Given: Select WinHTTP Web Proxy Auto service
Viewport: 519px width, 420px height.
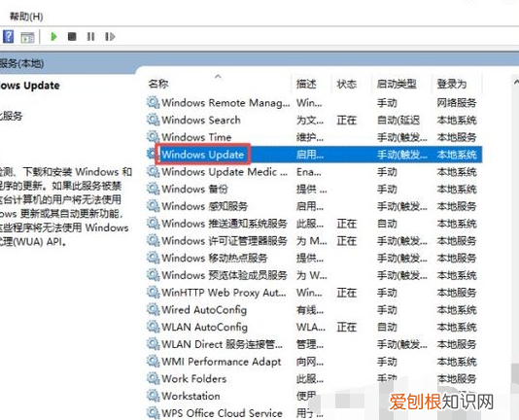Looking at the screenshot, I should (x=314, y=293).
